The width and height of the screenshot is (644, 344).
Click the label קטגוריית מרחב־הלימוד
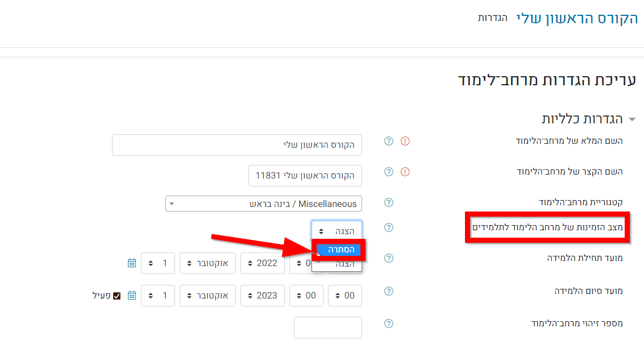(581, 202)
